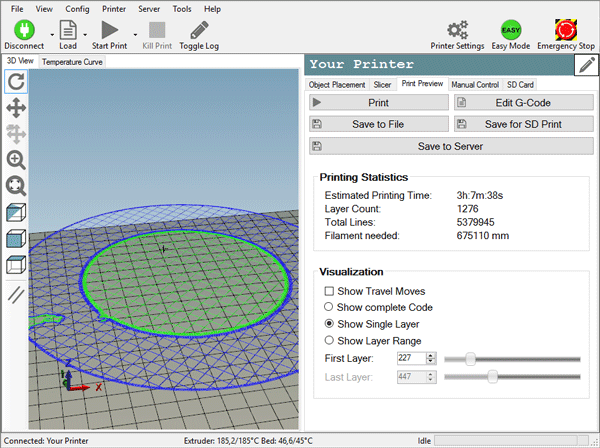Click Connected: Your Printer status text
The width and height of the screenshot is (600, 448).
(46, 441)
